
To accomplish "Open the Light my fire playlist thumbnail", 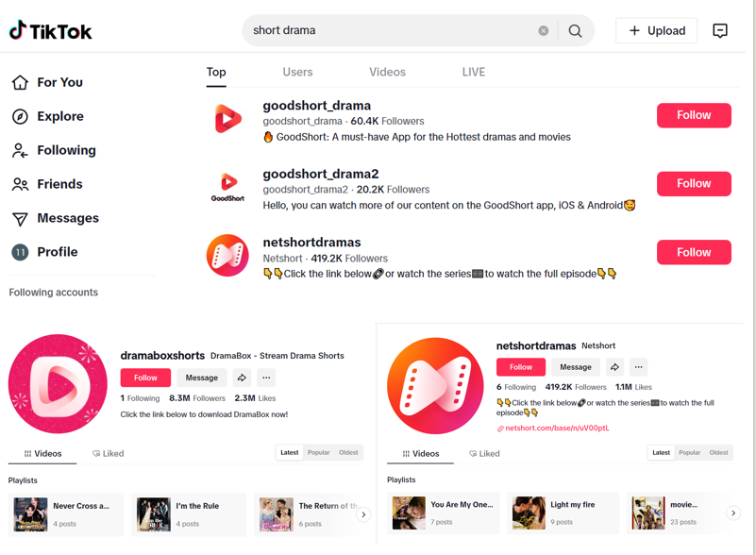I will pos(529,513).
